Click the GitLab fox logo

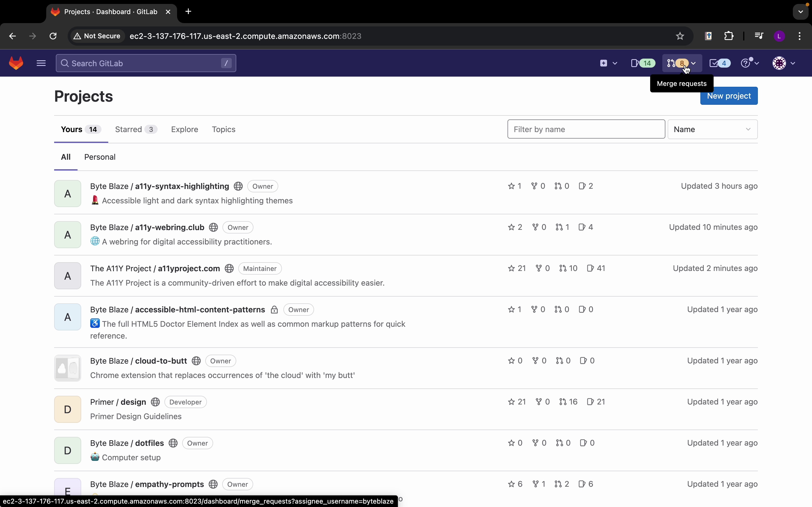16,63
